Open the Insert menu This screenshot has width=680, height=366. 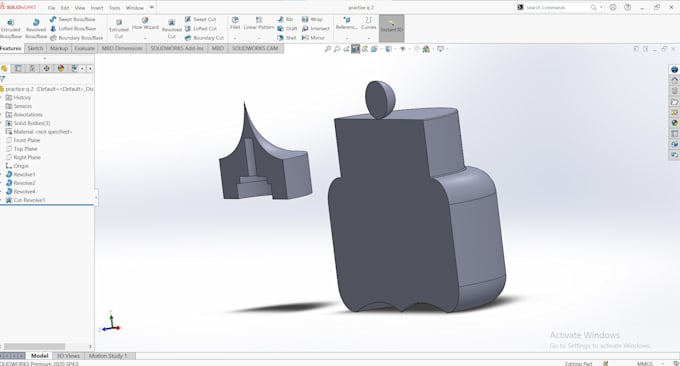point(97,8)
